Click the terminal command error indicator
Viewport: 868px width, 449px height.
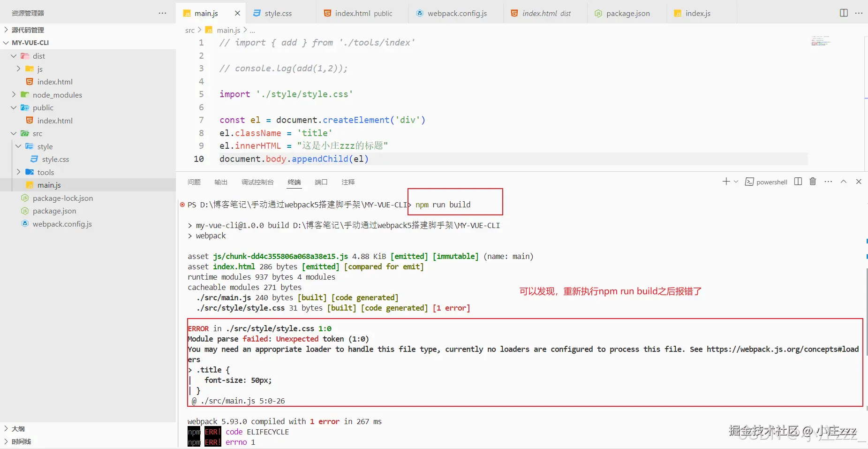pos(182,205)
